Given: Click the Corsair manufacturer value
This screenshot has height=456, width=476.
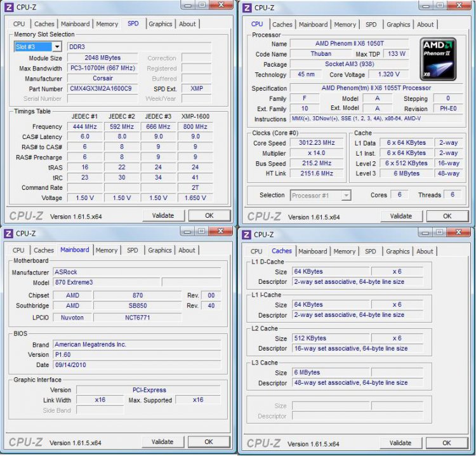Looking at the screenshot, I should click(x=103, y=78).
